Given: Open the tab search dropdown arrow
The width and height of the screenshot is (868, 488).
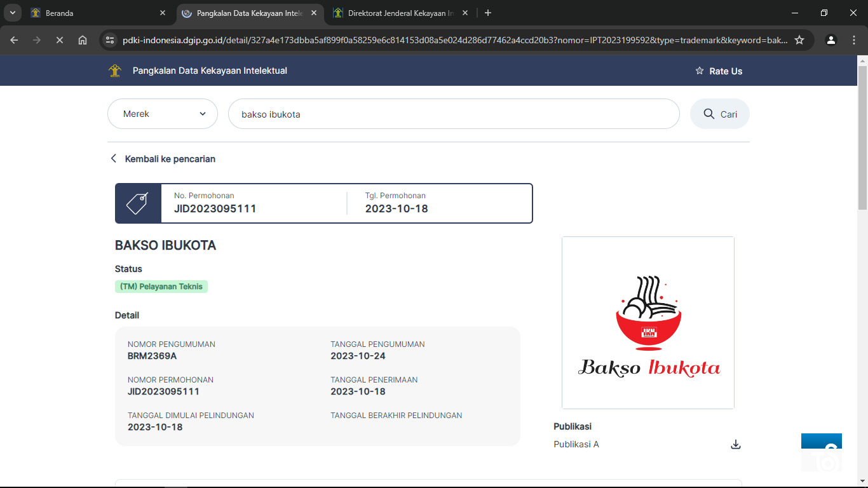Looking at the screenshot, I should (x=13, y=13).
